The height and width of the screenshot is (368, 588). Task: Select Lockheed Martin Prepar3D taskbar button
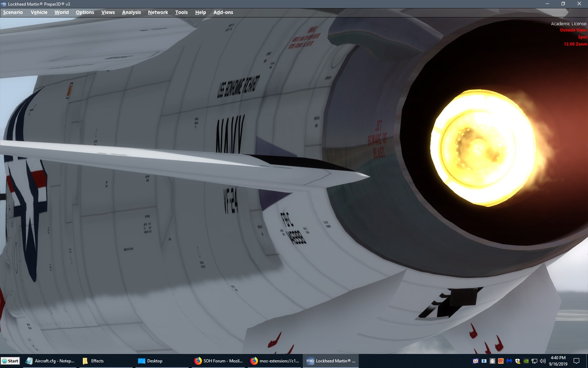pos(331,361)
